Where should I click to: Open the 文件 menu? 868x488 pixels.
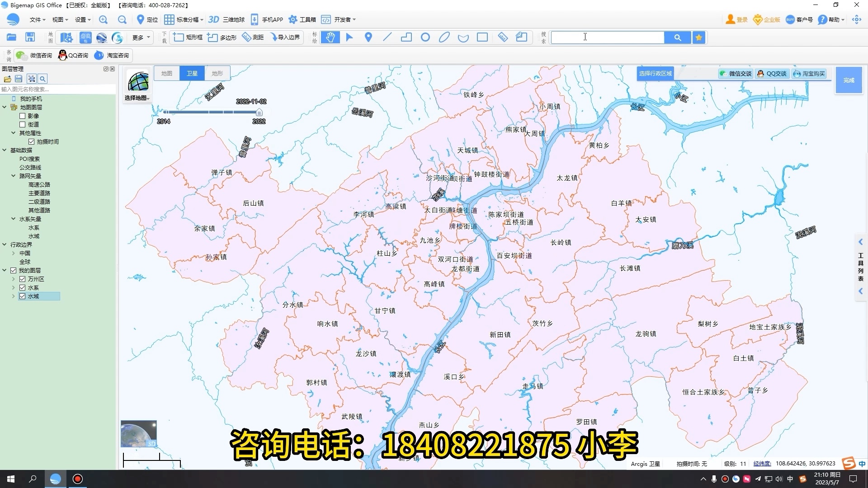pos(38,19)
